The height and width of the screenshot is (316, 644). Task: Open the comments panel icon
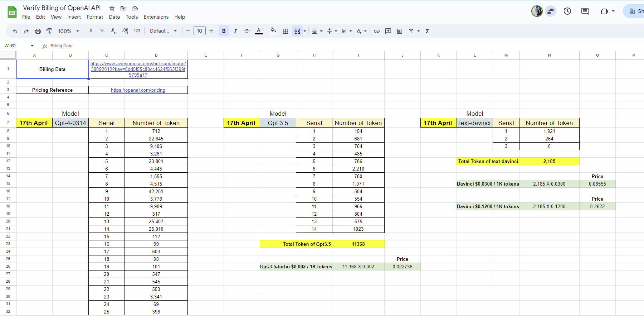(x=585, y=11)
